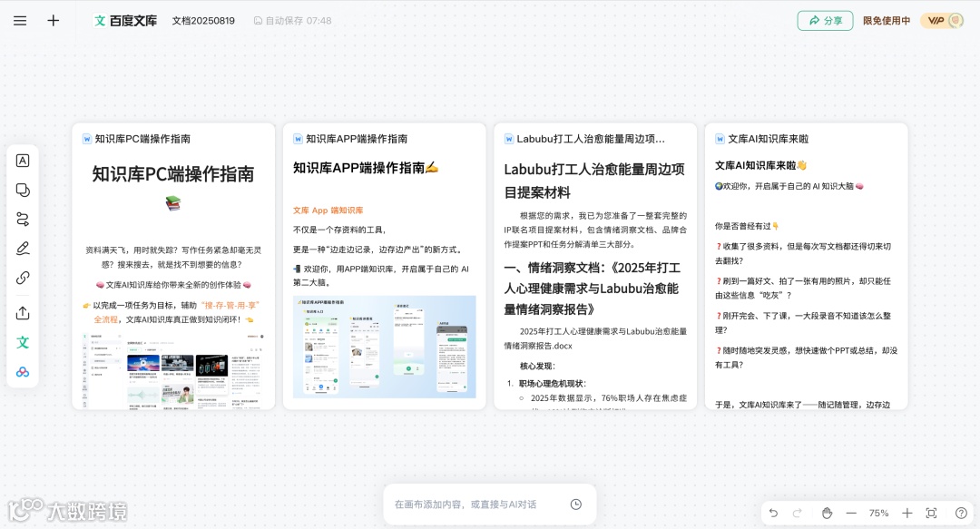Viewport: 980px width, 529px height.
Task: Click the redo arrow
Action: click(x=797, y=513)
